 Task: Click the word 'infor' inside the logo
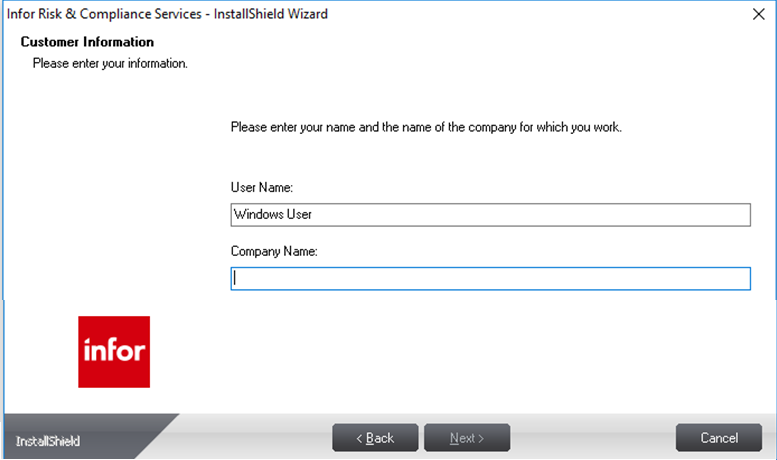pos(114,352)
